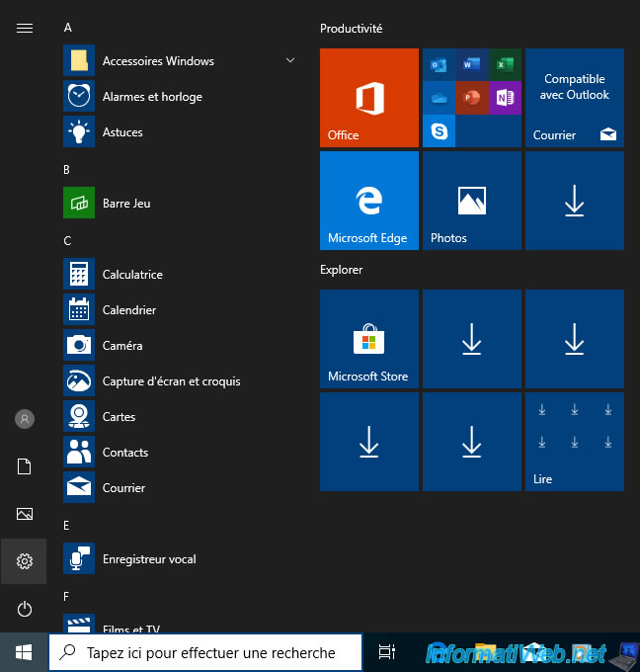Open Capture d'écran et croquis icon
640x672 pixels.
79,380
